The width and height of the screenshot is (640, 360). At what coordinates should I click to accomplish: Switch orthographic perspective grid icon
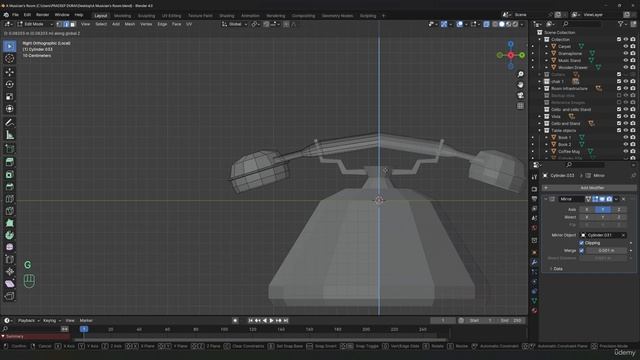(x=520, y=106)
